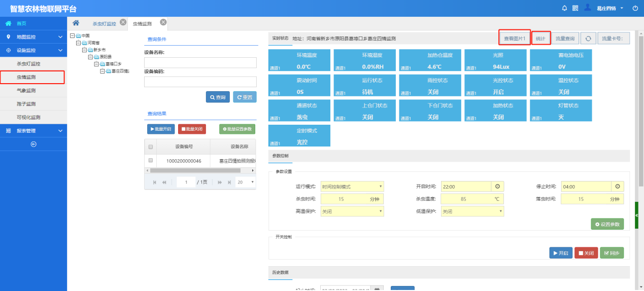The width and height of the screenshot is (644, 291).
Task: Open clock picker for 开启时间
Action: (x=497, y=187)
